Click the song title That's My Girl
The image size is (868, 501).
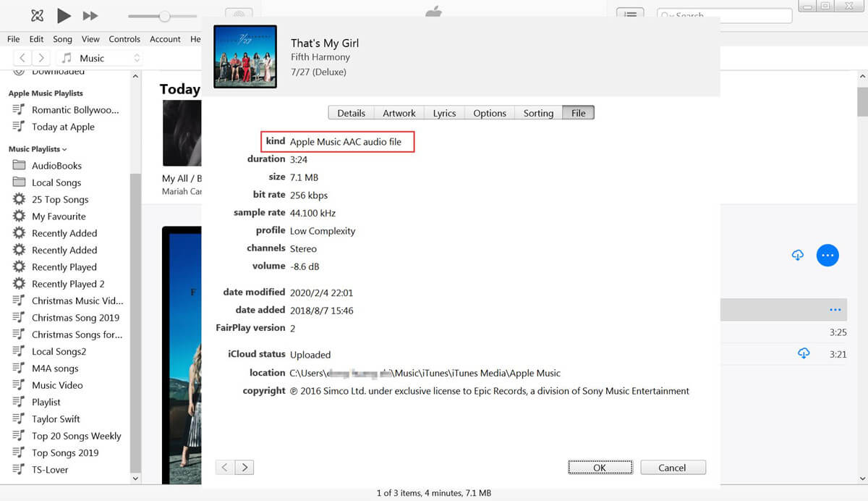pos(325,43)
